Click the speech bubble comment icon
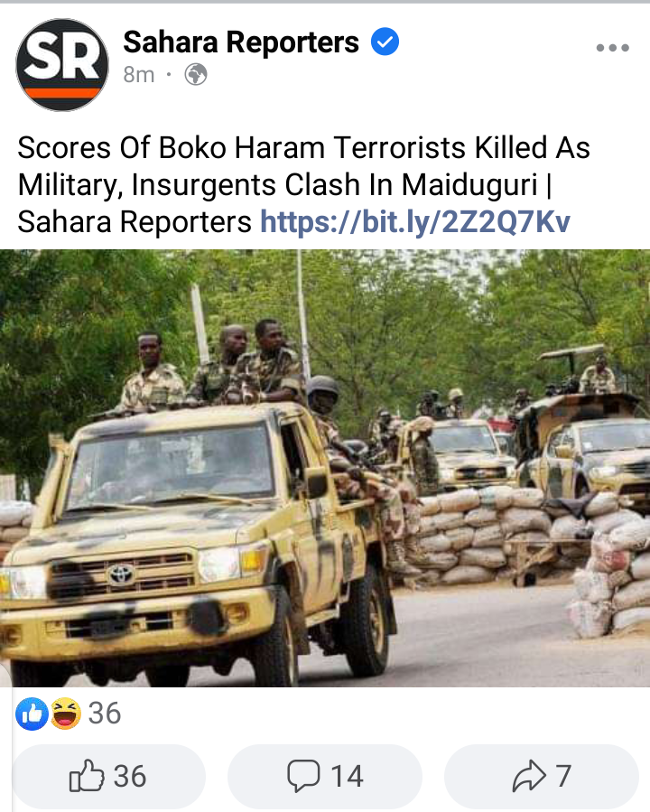 pyautogui.click(x=303, y=776)
